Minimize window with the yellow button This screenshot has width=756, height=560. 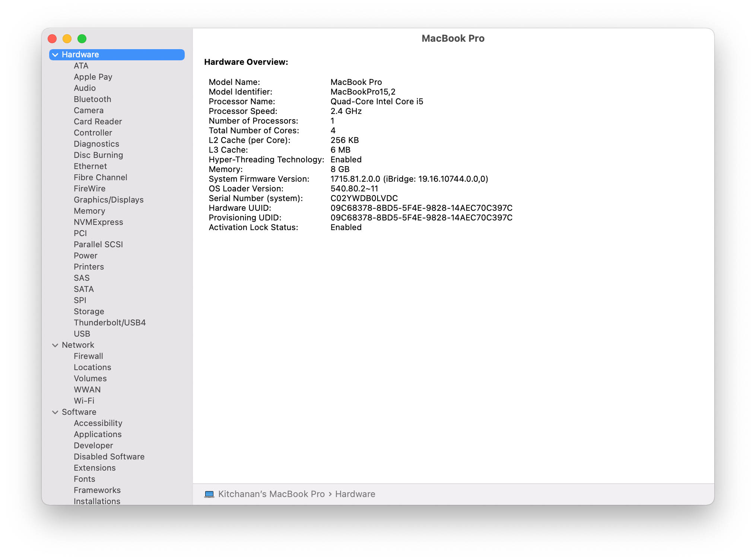67,39
